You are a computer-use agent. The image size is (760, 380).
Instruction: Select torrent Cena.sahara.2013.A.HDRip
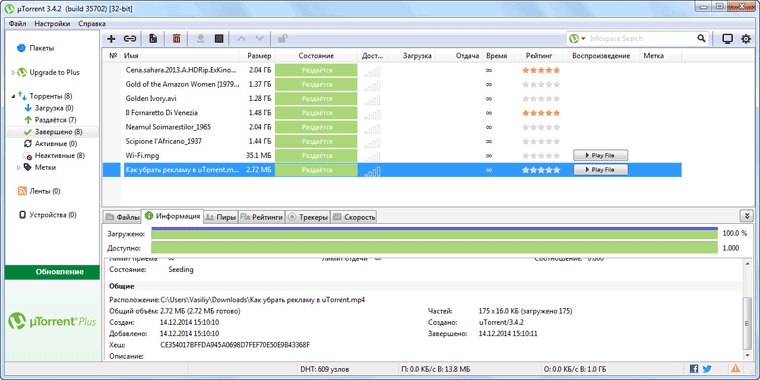[181, 70]
